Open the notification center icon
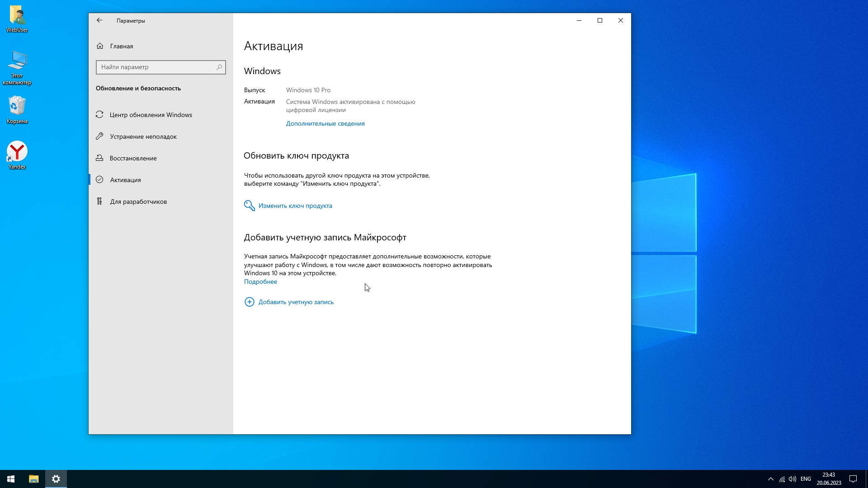This screenshot has width=868, height=488. click(853, 479)
